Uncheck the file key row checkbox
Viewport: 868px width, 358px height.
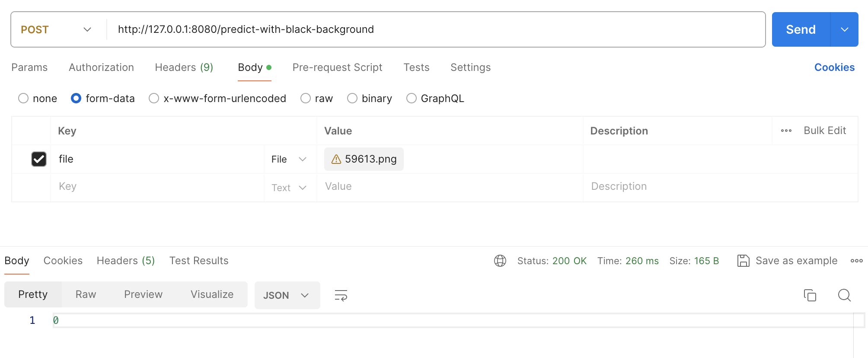pyautogui.click(x=39, y=159)
